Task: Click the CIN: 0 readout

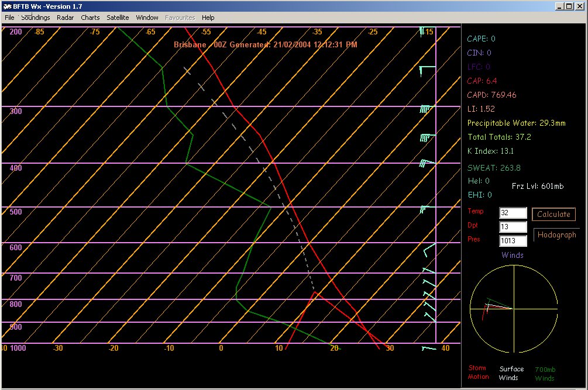Action: click(479, 53)
